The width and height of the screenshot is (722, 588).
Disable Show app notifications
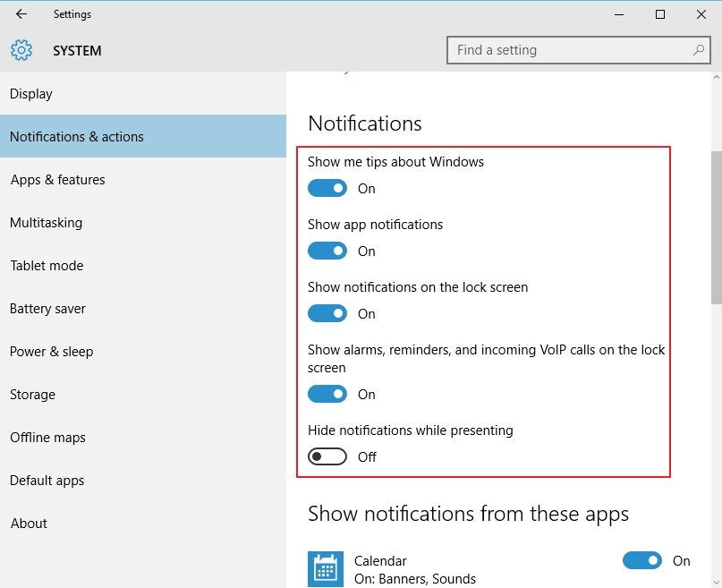pyautogui.click(x=327, y=251)
